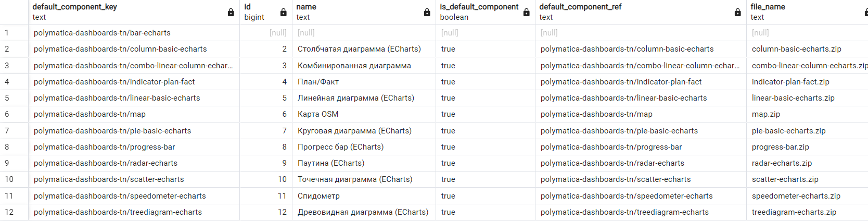Image resolution: width=868 pixels, height=221 pixels.
Task: Click the 'map.zip' file_name cell
Action: 766,114
